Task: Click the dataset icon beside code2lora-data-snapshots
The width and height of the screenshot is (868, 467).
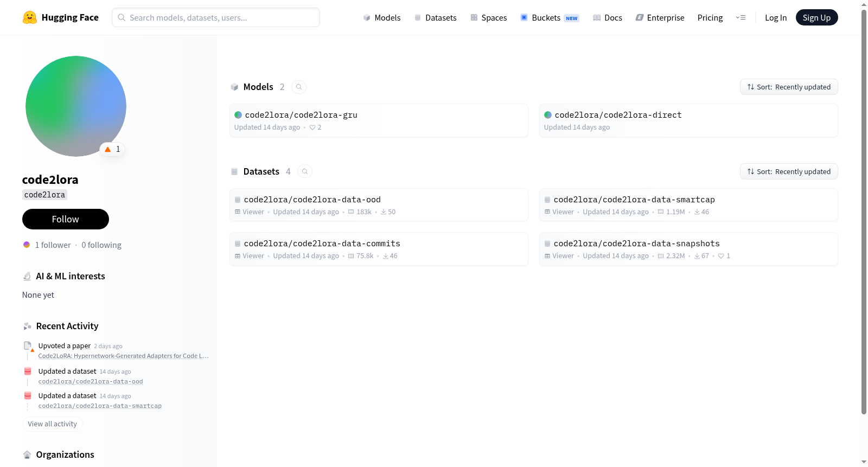Action: [547, 244]
